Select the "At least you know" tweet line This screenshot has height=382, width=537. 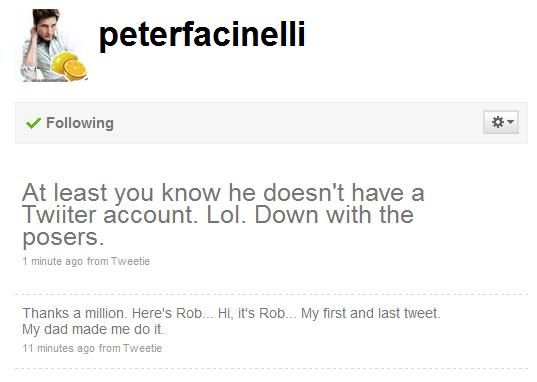(x=223, y=193)
